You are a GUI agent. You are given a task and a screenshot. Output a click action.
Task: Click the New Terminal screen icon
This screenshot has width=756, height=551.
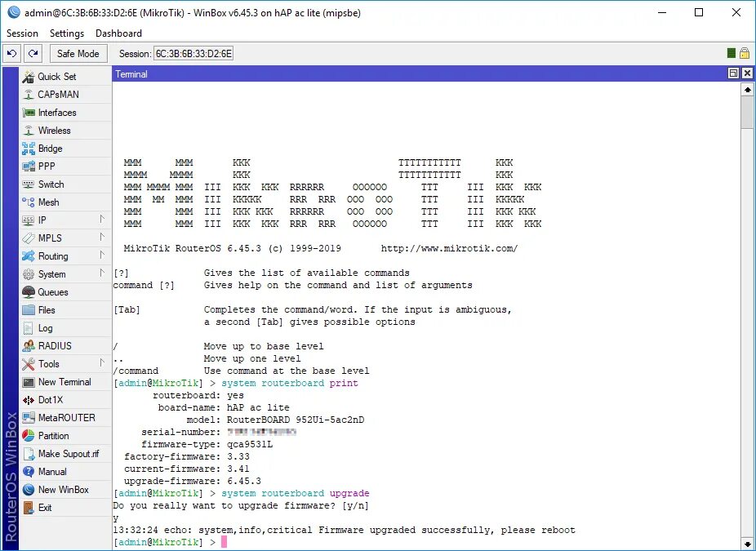pos(29,382)
